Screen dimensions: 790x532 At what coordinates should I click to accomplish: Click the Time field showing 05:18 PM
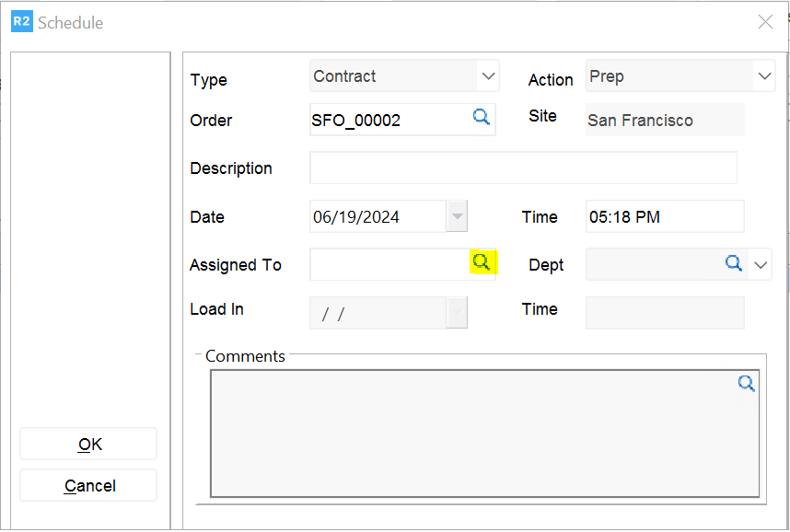point(664,217)
